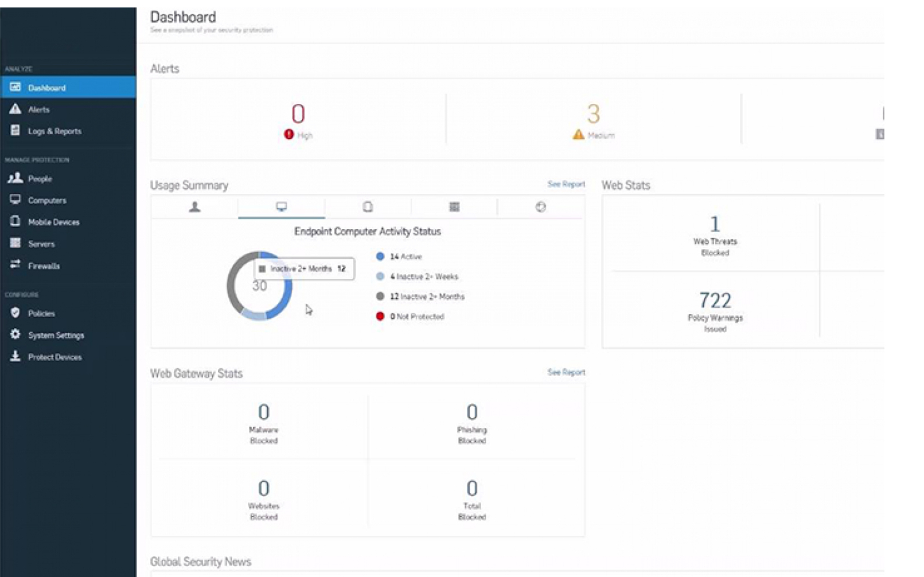Go to Logs & Reports

coord(54,131)
